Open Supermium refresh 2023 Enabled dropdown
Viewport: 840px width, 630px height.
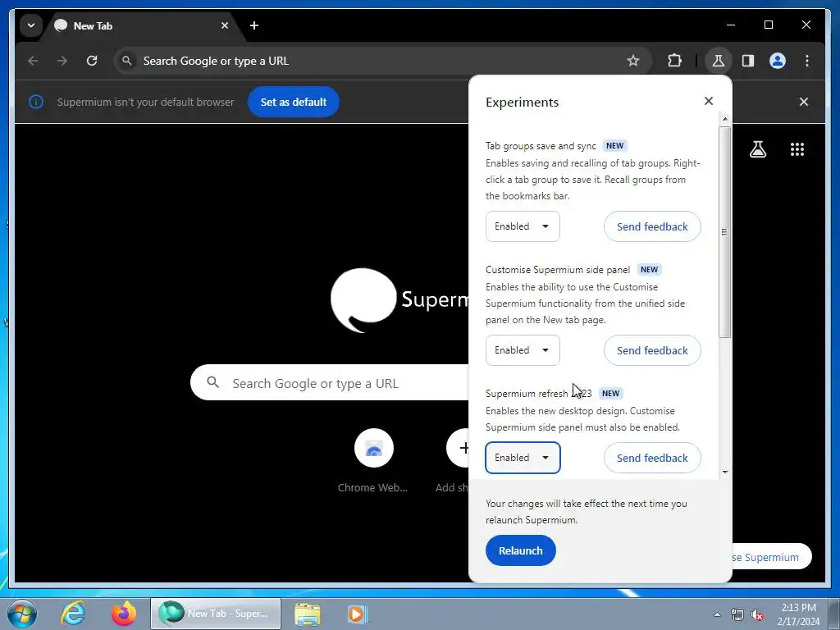click(x=523, y=458)
